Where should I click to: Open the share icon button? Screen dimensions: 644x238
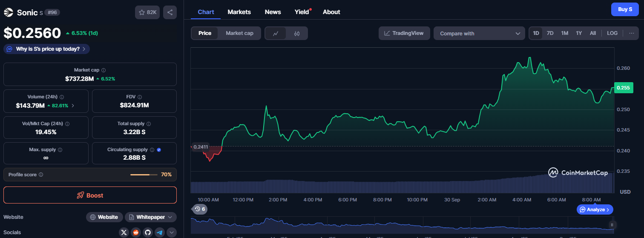170,12
